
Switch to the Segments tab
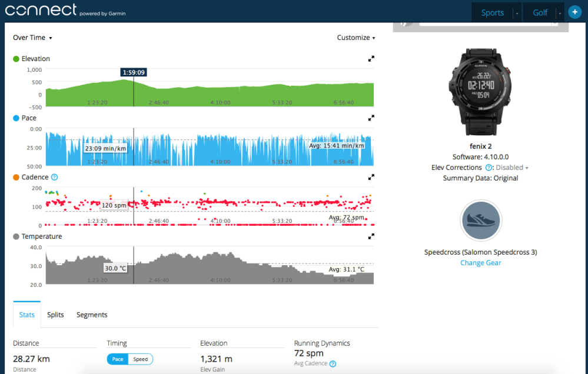91,315
